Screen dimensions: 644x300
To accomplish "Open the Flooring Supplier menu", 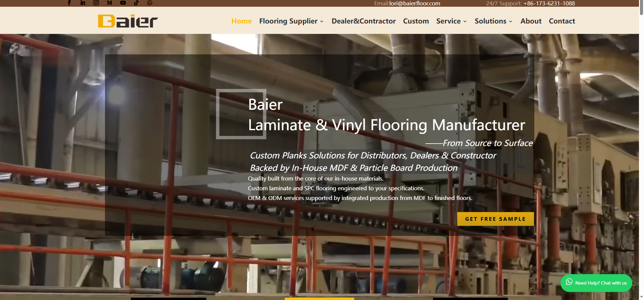I will (x=288, y=21).
